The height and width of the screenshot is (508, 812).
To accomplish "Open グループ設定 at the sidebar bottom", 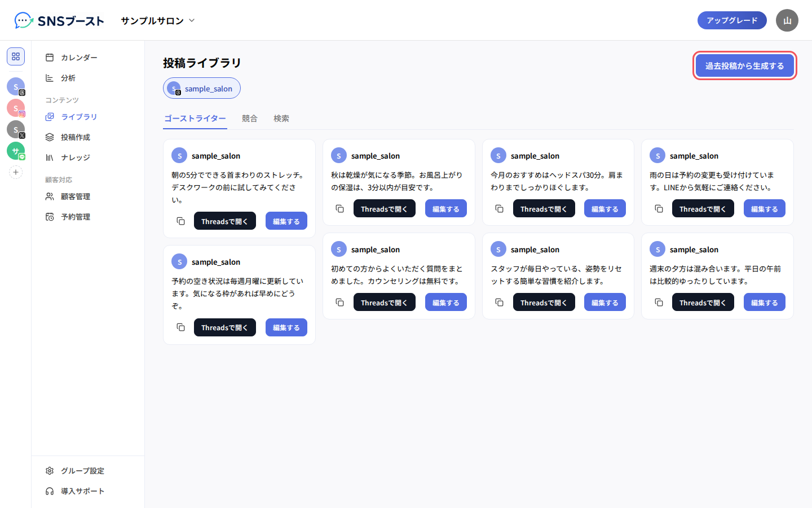I will [x=88, y=471].
